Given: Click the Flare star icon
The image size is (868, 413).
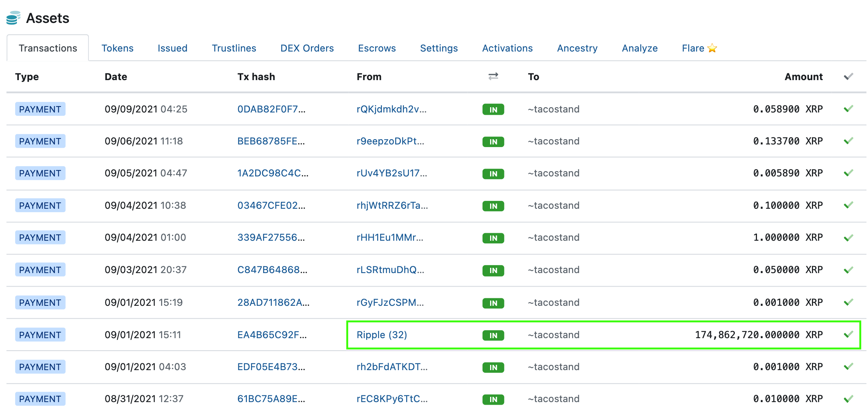Looking at the screenshot, I should (712, 48).
